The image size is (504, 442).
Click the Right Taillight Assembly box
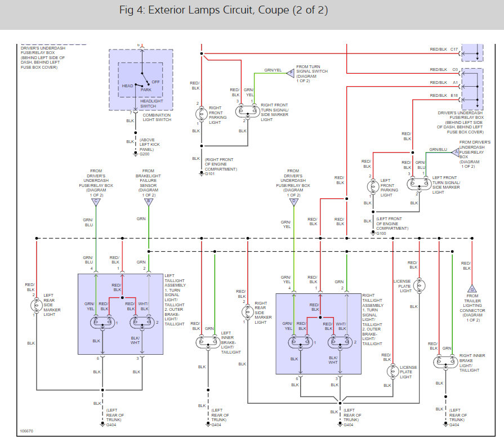point(319,334)
